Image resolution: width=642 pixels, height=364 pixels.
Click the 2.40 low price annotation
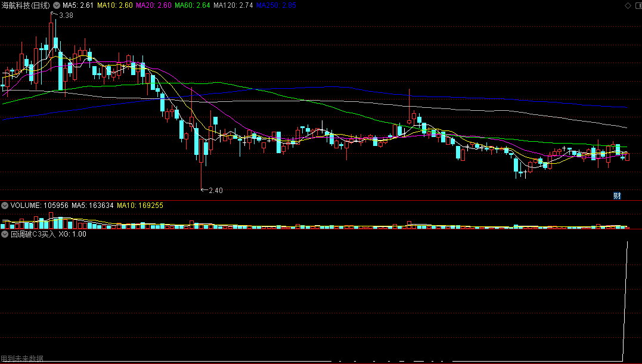[215, 190]
